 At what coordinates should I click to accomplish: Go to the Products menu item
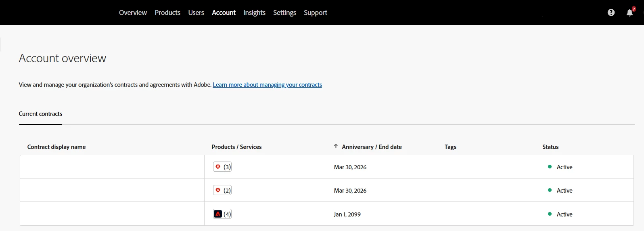(167, 13)
